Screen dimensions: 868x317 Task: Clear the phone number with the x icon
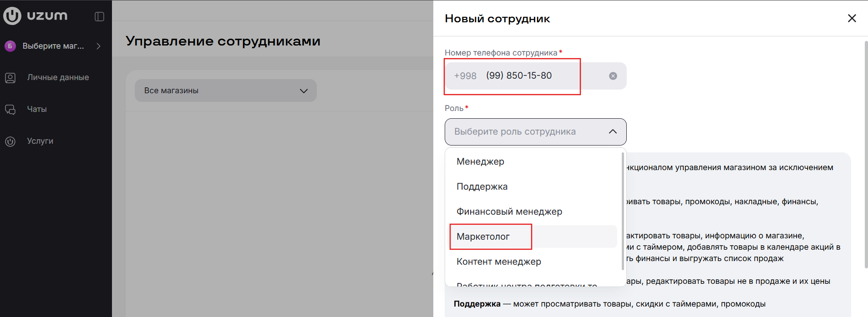pyautogui.click(x=613, y=76)
